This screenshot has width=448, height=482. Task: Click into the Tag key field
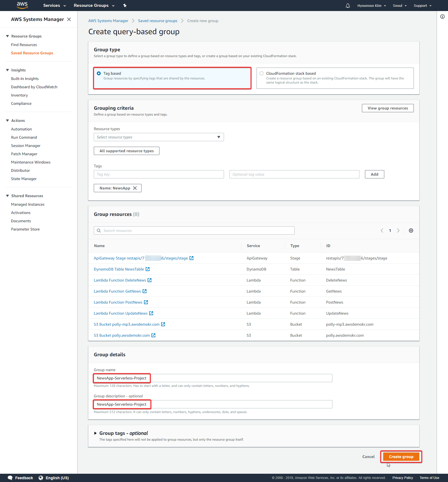(159, 174)
